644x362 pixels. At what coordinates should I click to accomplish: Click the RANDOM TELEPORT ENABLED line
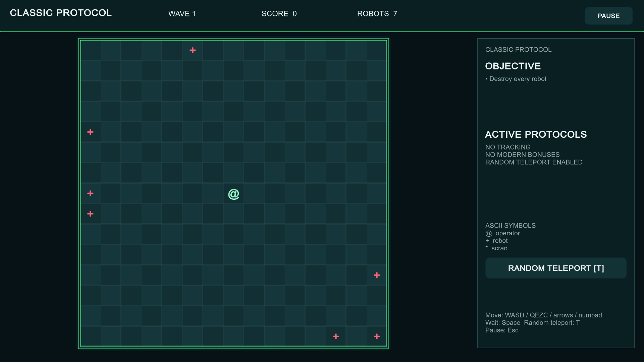534,162
